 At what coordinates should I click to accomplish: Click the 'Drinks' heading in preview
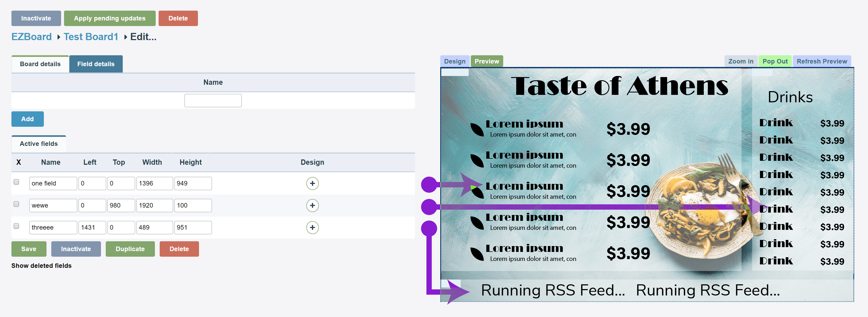click(x=790, y=97)
